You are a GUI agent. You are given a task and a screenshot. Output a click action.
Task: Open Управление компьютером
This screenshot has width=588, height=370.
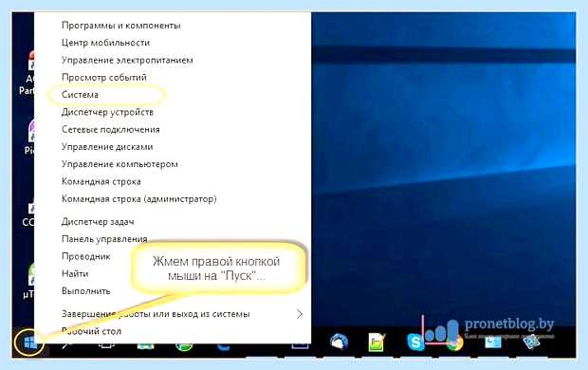click(x=119, y=164)
